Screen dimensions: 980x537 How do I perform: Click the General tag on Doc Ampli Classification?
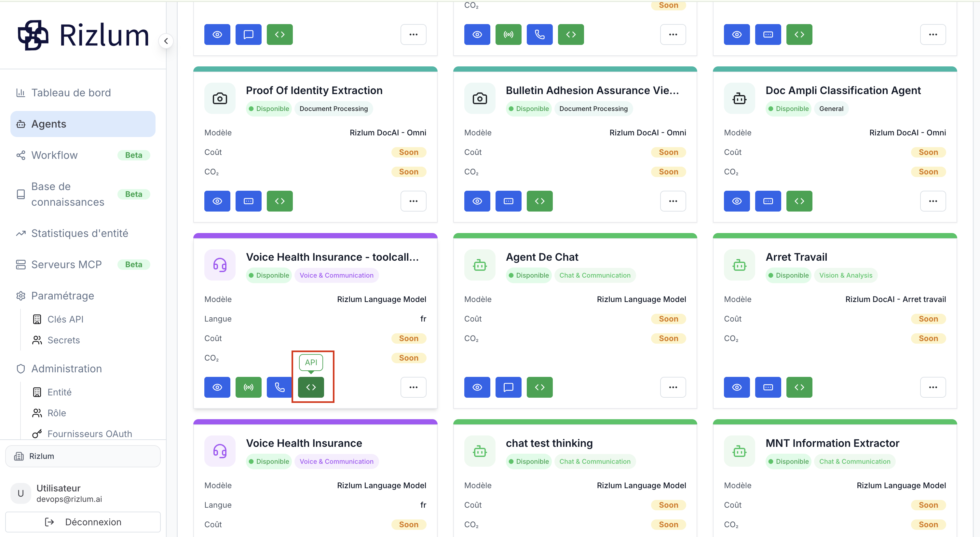click(831, 108)
